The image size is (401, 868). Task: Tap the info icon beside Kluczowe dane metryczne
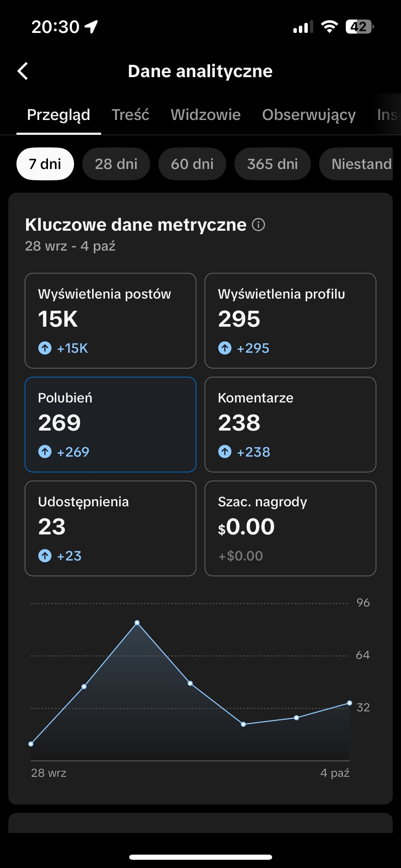(258, 225)
